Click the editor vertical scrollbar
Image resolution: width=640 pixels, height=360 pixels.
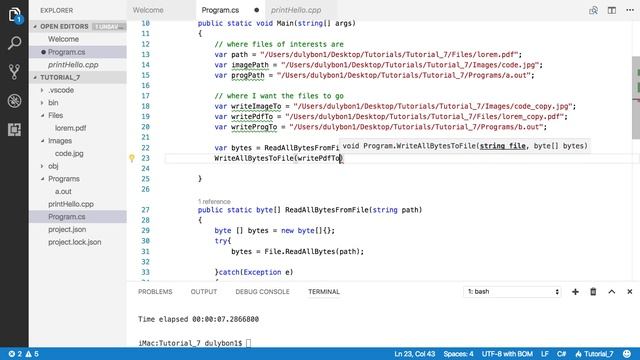(636, 98)
